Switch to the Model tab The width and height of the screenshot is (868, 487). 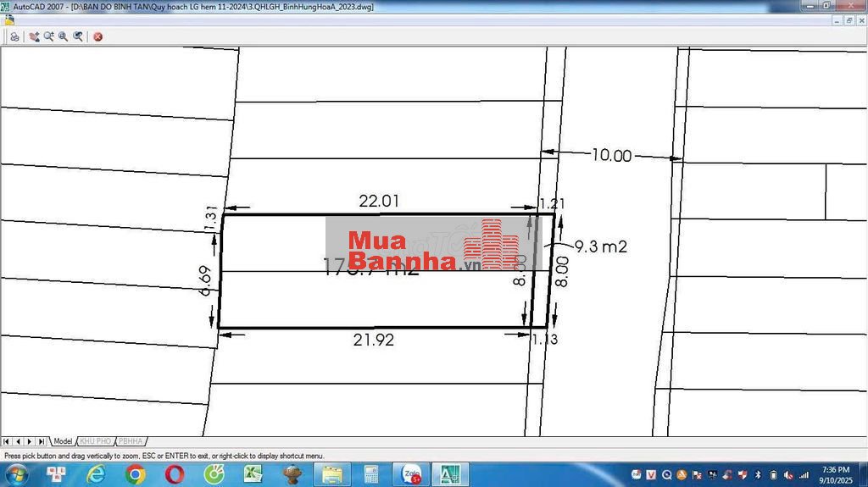pyautogui.click(x=63, y=441)
